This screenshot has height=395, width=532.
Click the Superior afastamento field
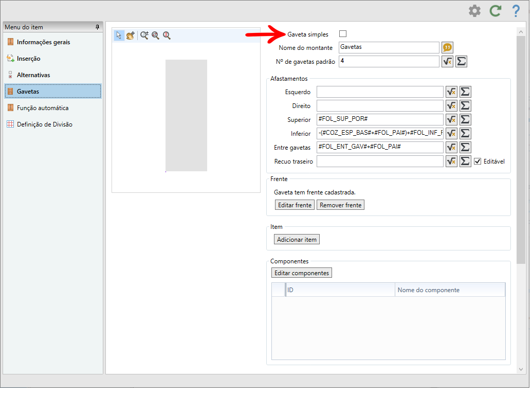[x=380, y=120]
